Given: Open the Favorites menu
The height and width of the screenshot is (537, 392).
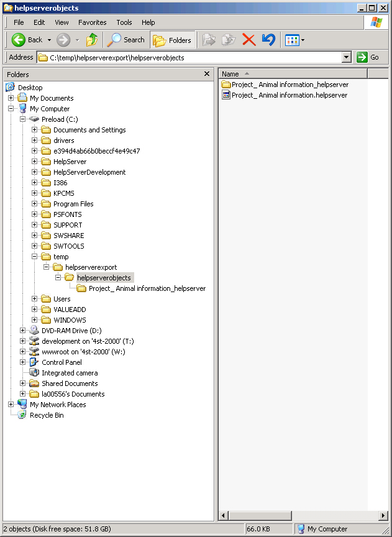Looking at the screenshot, I should coord(92,22).
